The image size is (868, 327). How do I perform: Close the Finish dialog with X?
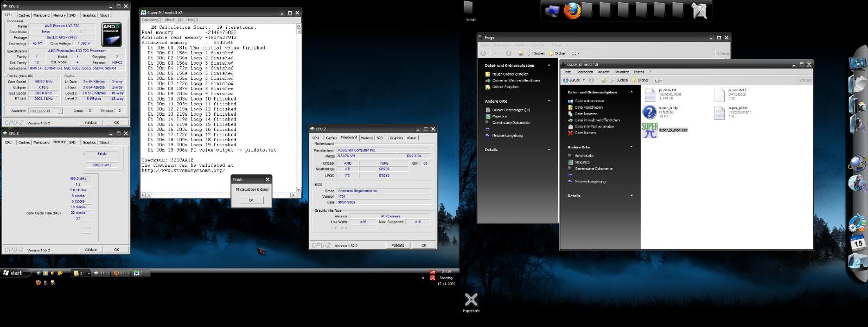(x=267, y=179)
